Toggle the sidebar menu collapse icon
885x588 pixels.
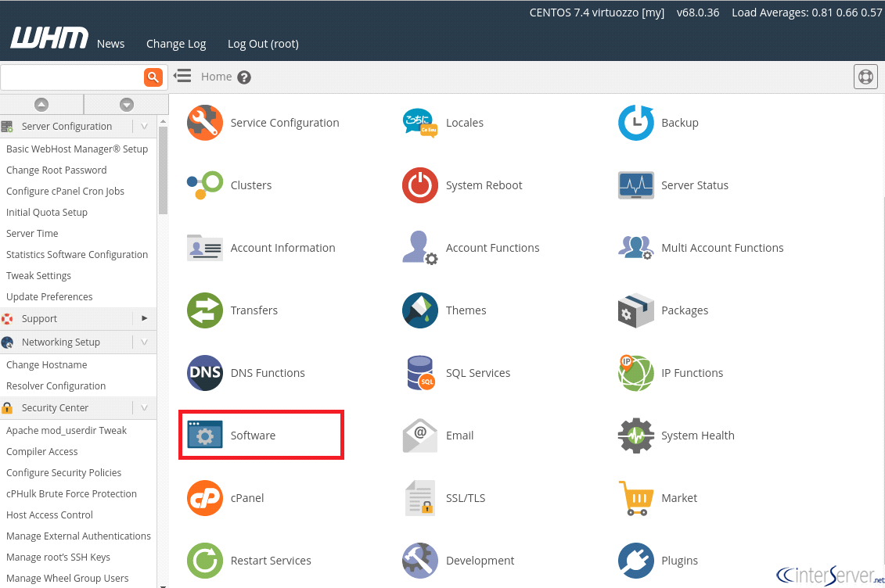point(182,76)
